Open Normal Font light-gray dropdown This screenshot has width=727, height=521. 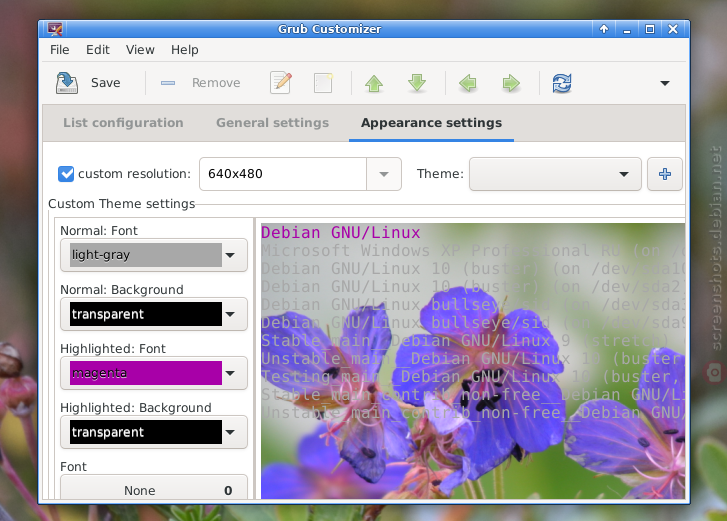click(154, 255)
